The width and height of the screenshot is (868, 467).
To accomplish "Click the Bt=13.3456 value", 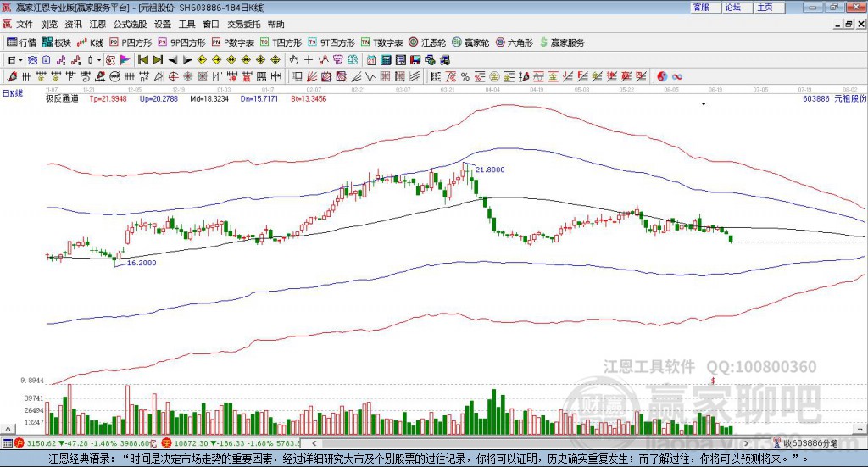I will (309, 99).
